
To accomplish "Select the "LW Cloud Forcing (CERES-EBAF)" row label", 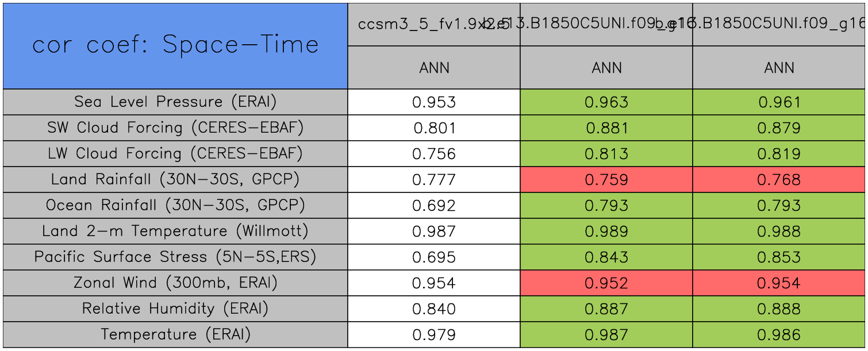I will tap(175, 153).
